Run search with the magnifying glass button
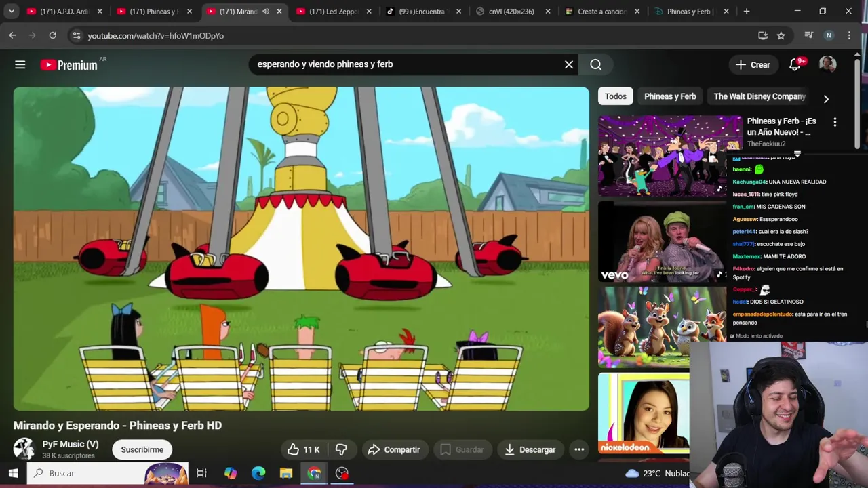Image resolution: width=868 pixels, height=488 pixels. [595, 64]
